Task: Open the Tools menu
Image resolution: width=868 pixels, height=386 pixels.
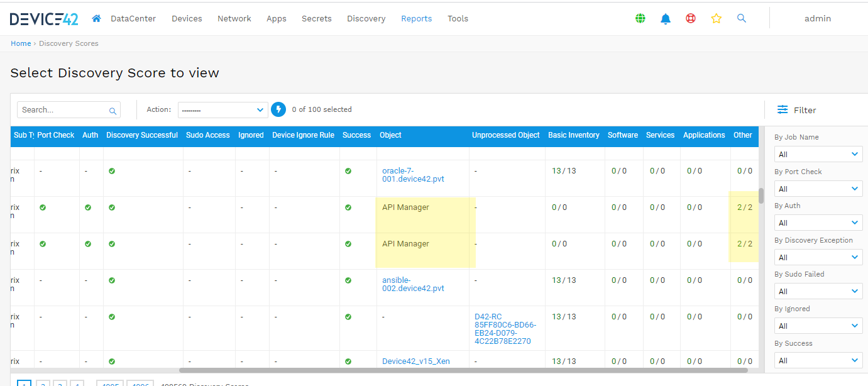Action: pos(458,19)
